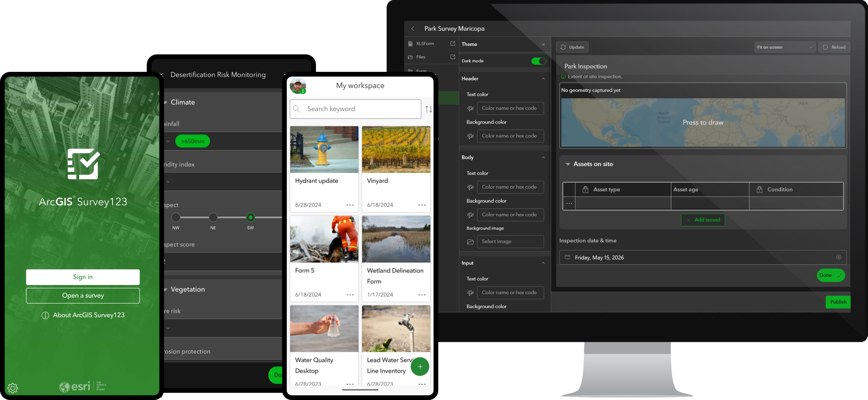Clear the Inspection date field
The height and width of the screenshot is (400, 868).
[839, 257]
